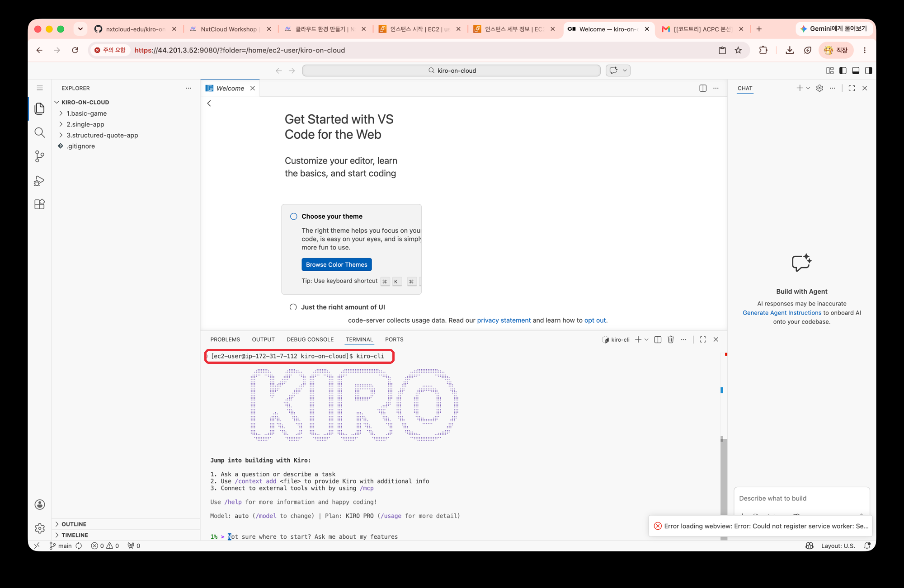Expand the 1.basic-game folder
The width and height of the screenshot is (904, 588).
click(x=61, y=113)
